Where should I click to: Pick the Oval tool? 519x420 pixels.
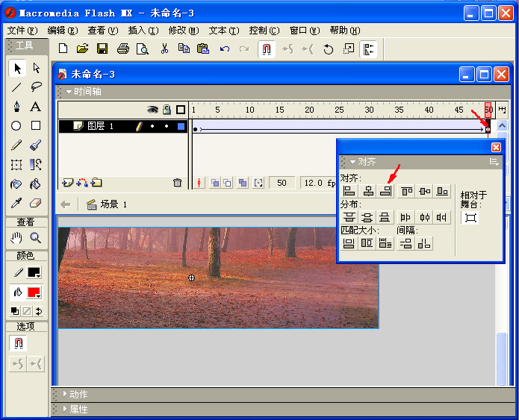(x=16, y=125)
